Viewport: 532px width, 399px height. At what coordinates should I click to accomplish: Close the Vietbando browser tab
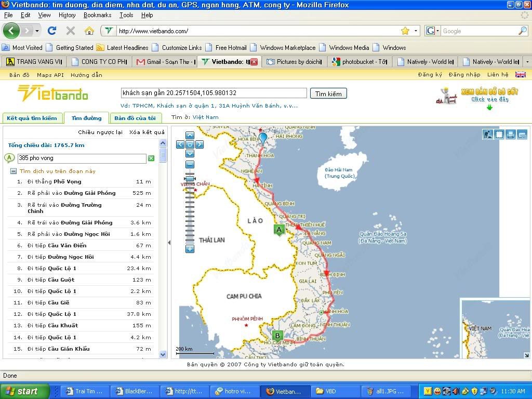coord(254,62)
